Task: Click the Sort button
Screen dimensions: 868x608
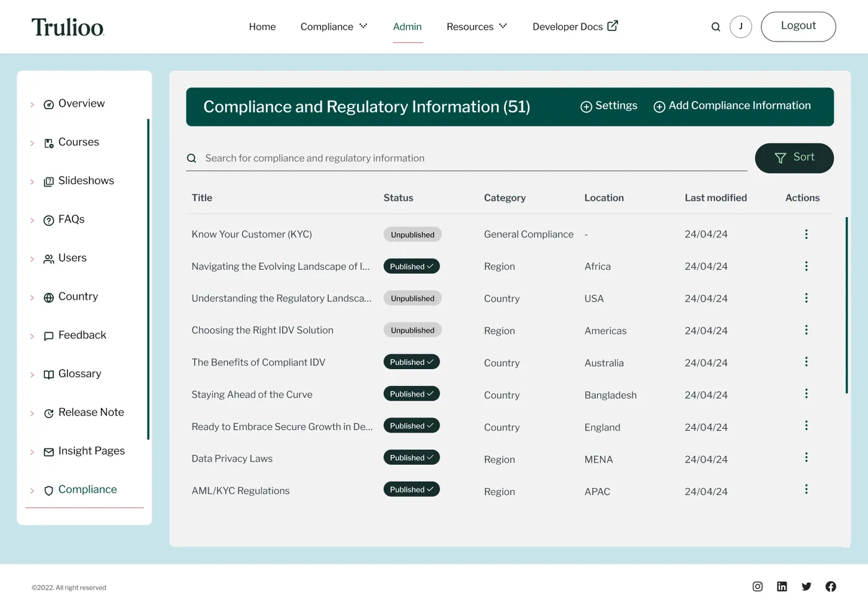Action: click(794, 158)
